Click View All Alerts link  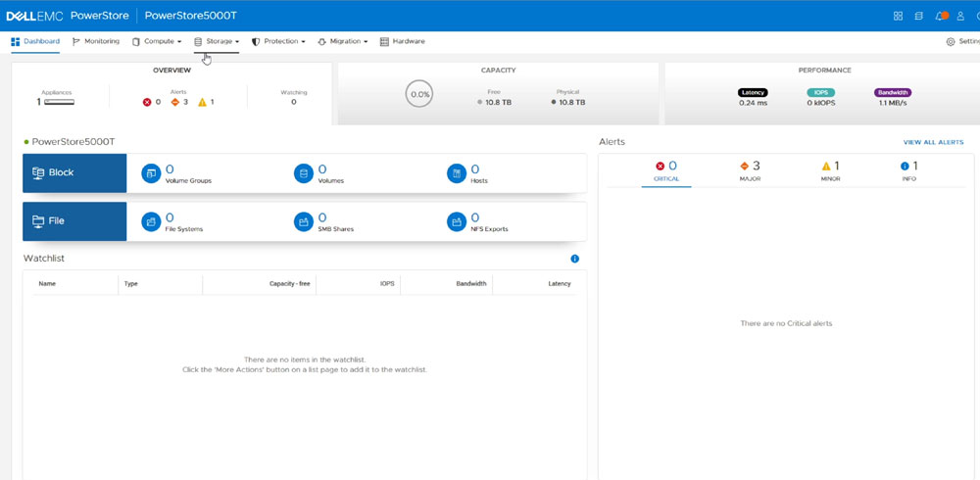click(933, 142)
